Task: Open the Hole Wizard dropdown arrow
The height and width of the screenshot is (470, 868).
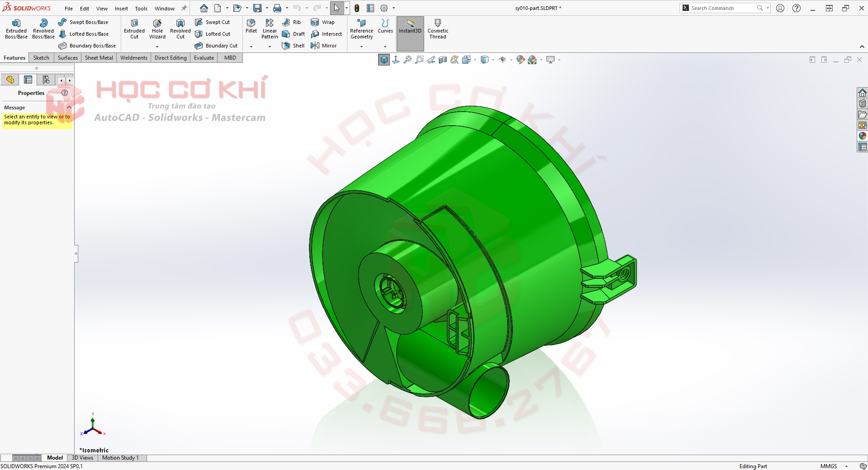Action: coord(157,47)
